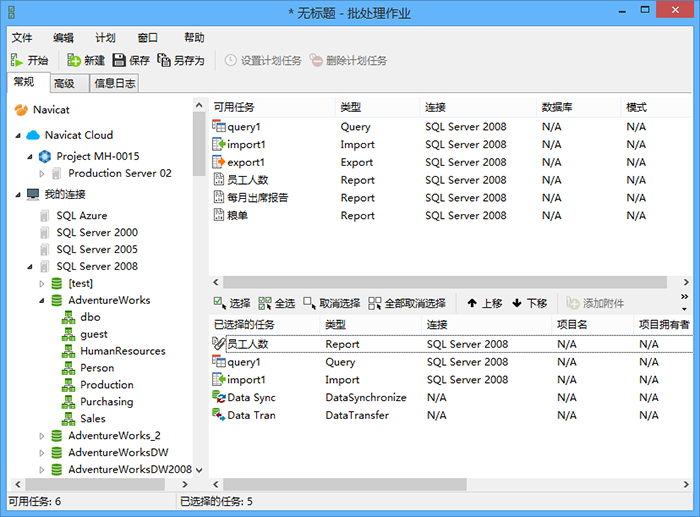The image size is (700, 517).
Task: Click the 可用任务 column header
Action: coord(271,107)
